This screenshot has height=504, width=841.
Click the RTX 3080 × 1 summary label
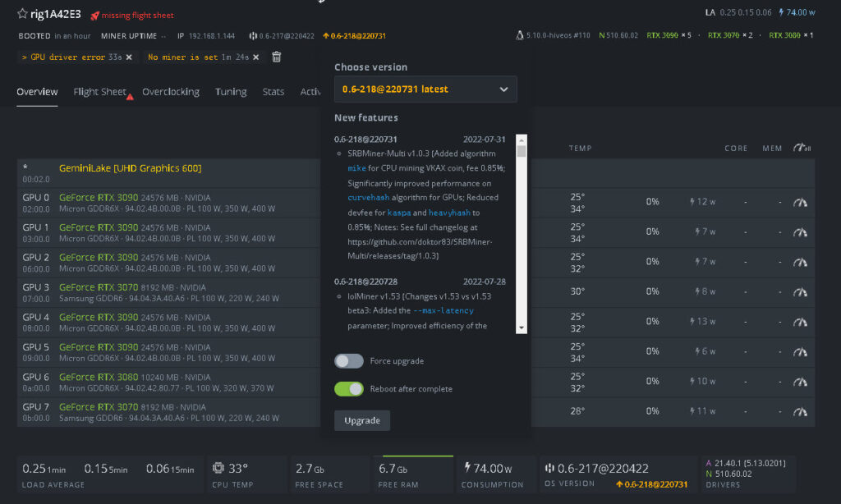(x=791, y=35)
